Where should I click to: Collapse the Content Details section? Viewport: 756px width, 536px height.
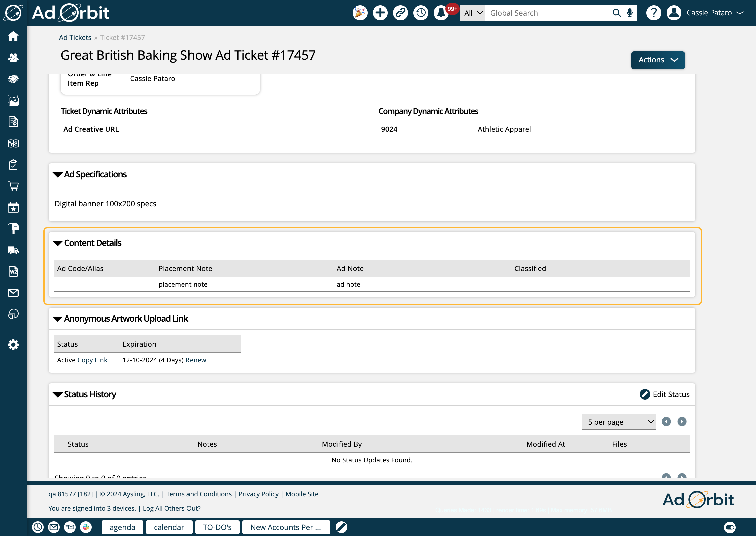click(58, 243)
